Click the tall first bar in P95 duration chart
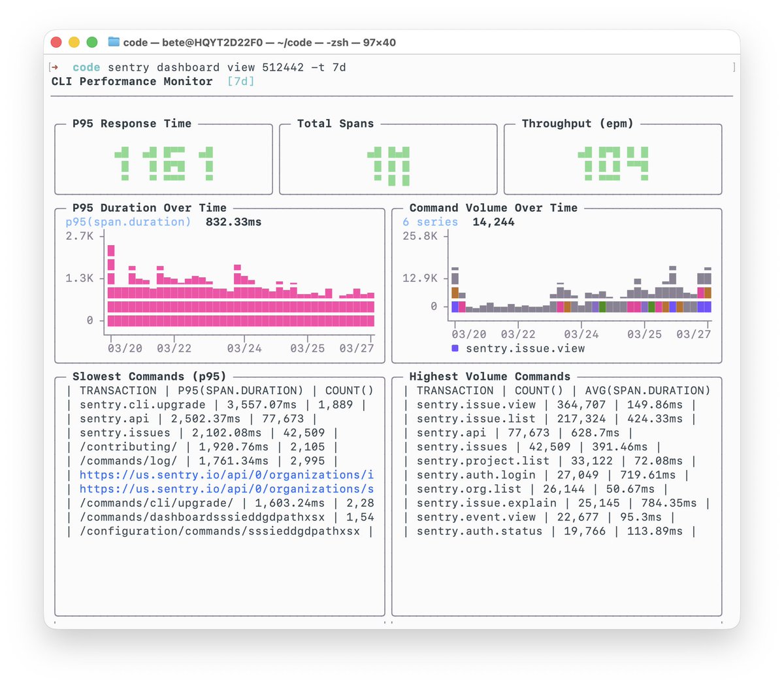This screenshot has height=687, width=784. coord(111,285)
